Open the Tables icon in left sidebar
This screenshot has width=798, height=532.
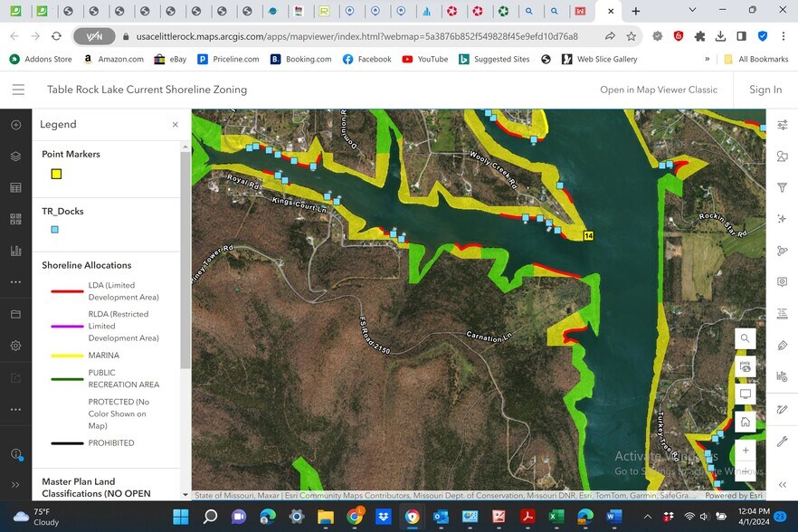pyautogui.click(x=15, y=187)
